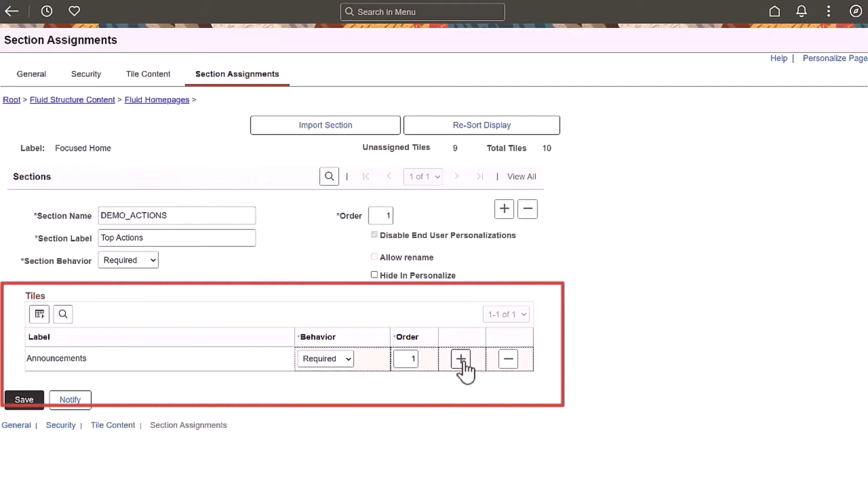Click the search icon in Sections header
The height and width of the screenshot is (488, 868).
(329, 176)
